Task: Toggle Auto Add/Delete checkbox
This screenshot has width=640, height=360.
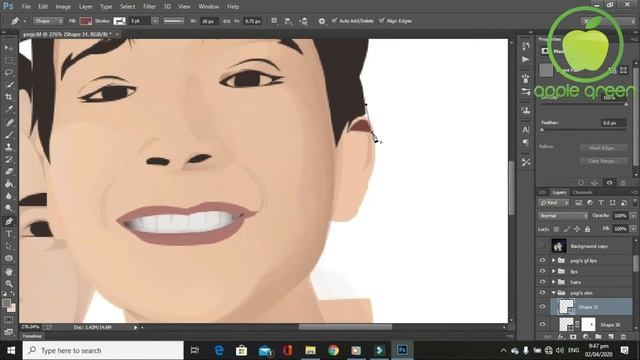Action: click(x=335, y=20)
